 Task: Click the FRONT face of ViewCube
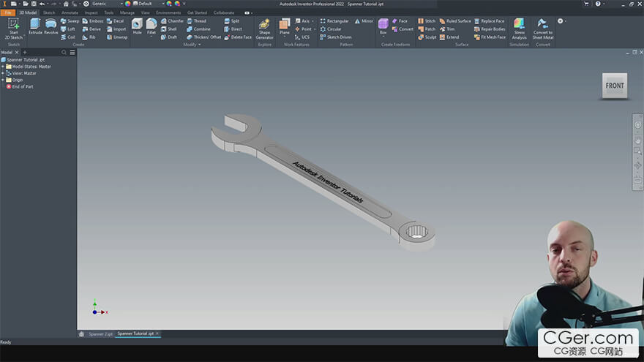click(615, 86)
